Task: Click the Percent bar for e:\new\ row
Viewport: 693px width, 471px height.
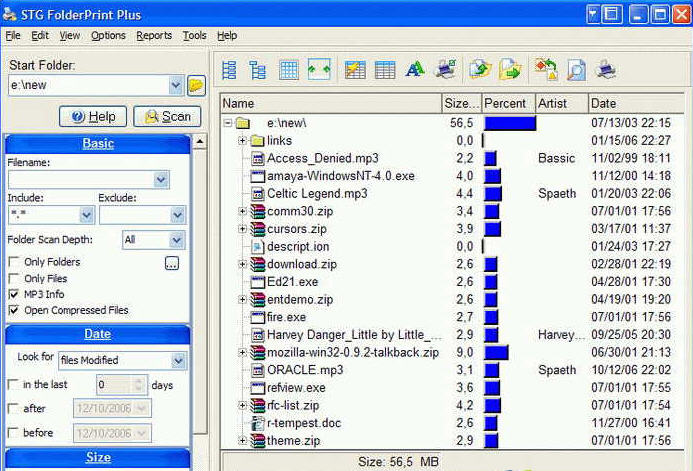Action: pyautogui.click(x=510, y=123)
